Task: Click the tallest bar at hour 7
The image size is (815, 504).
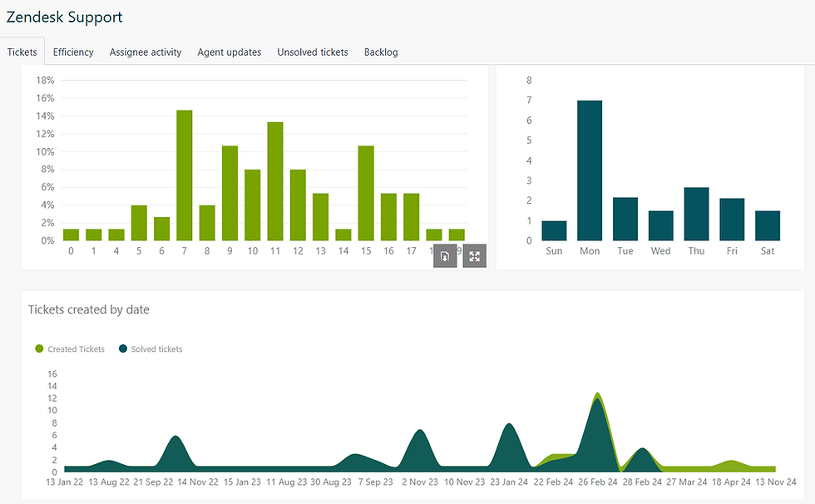Action: point(184,175)
